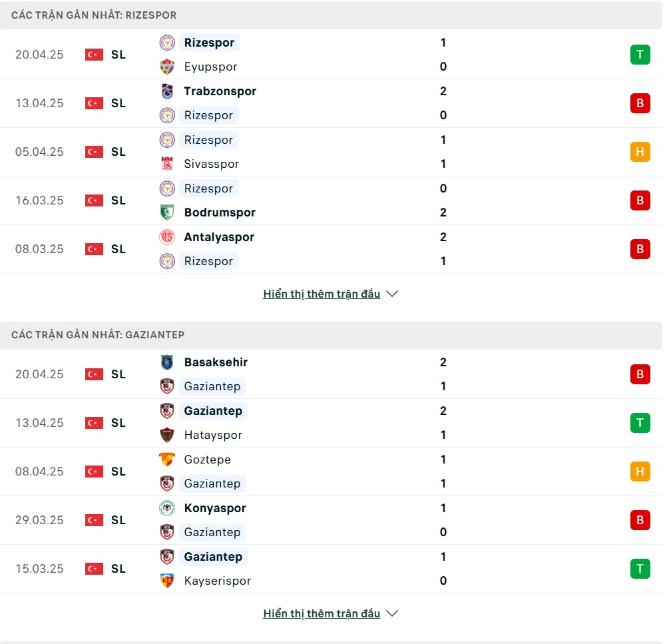
Task: Click red B badge for Basaksehir-Gaziantep match
Action: click(640, 374)
